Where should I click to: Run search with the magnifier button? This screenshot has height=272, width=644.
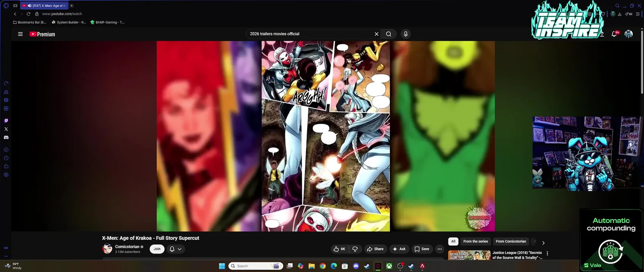[388, 34]
